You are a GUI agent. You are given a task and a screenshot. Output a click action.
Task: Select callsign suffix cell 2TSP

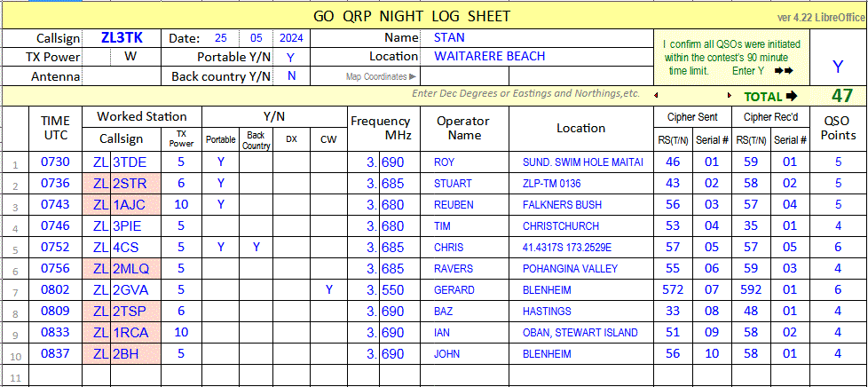click(136, 312)
